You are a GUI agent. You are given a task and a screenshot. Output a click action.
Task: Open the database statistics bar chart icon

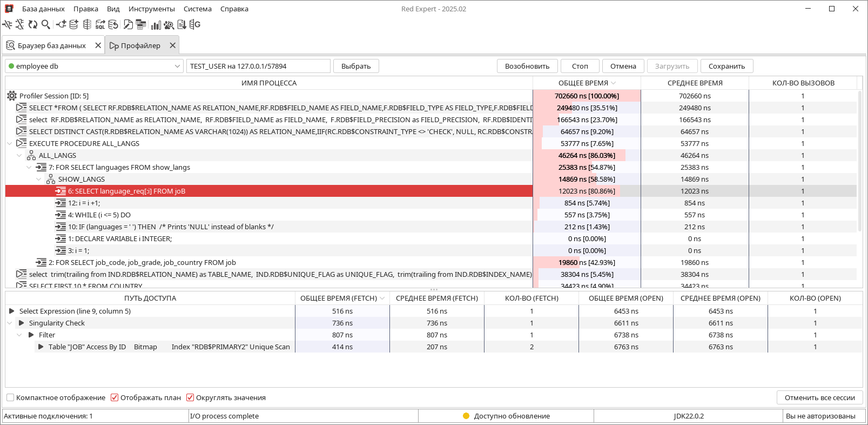pyautogui.click(x=156, y=24)
